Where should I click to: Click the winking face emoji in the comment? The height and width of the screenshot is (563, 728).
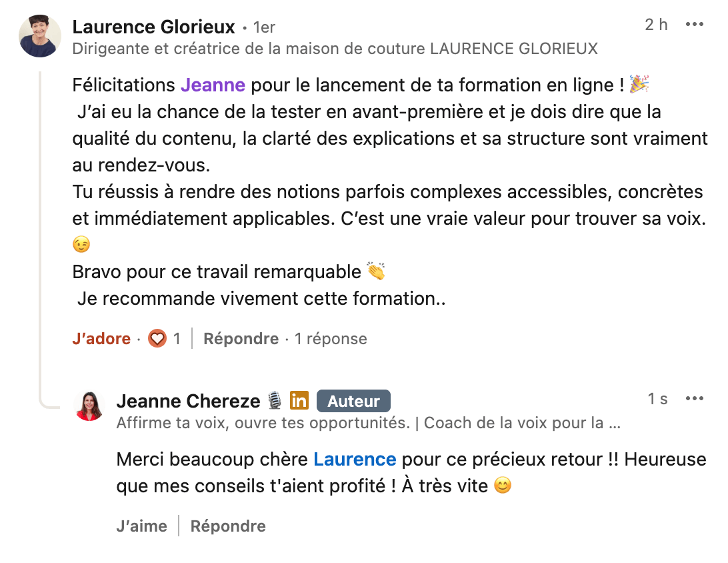click(81, 245)
